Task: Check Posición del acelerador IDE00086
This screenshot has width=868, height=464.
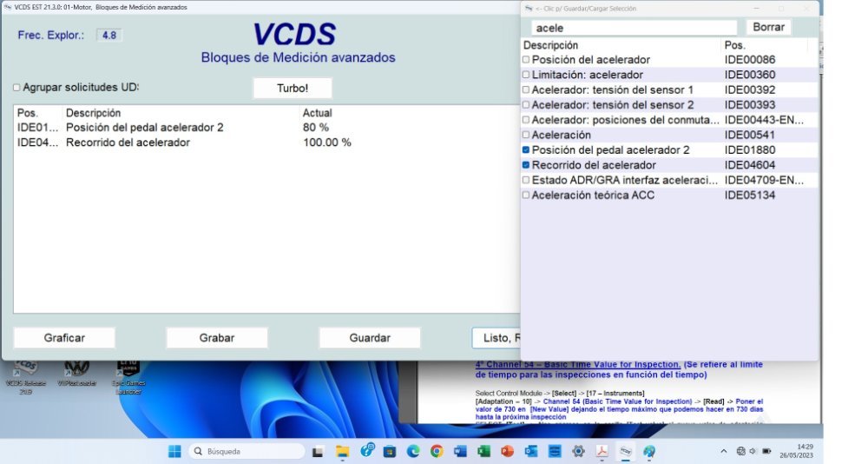Action: point(526,59)
